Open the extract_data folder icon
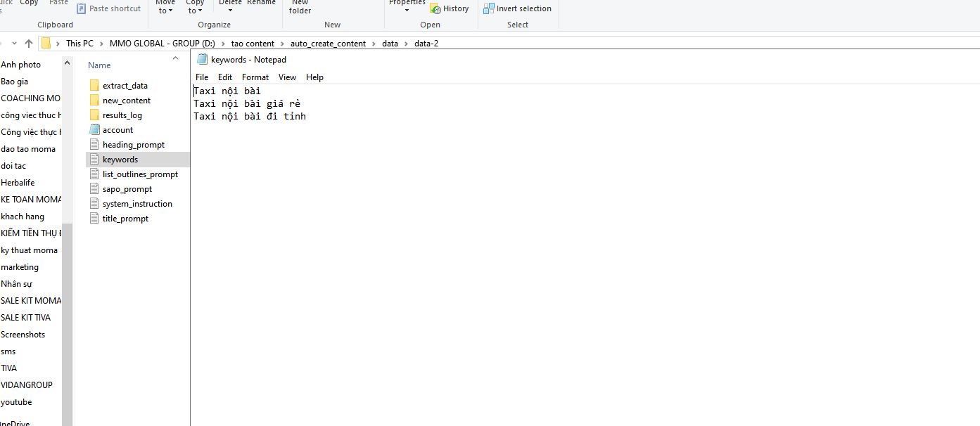 point(95,85)
